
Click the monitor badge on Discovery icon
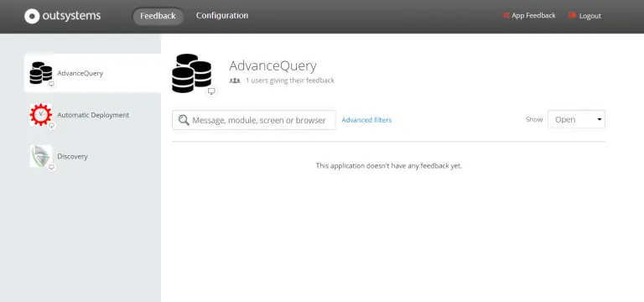[51, 167]
